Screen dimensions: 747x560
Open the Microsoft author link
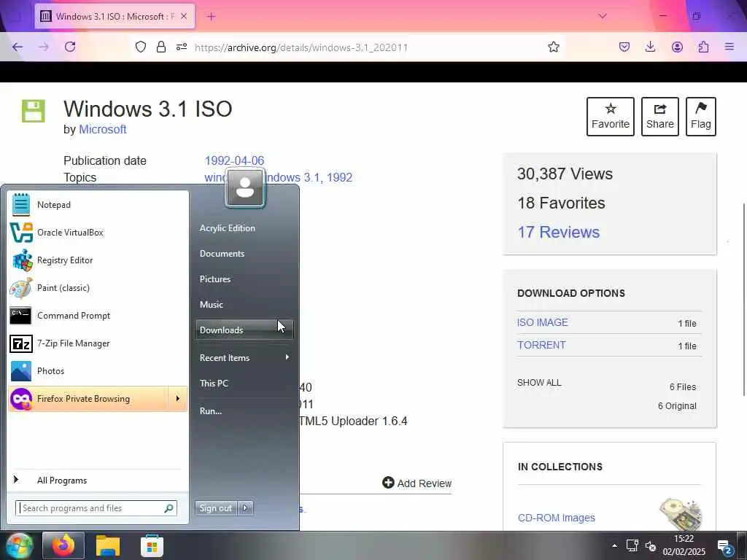102,130
